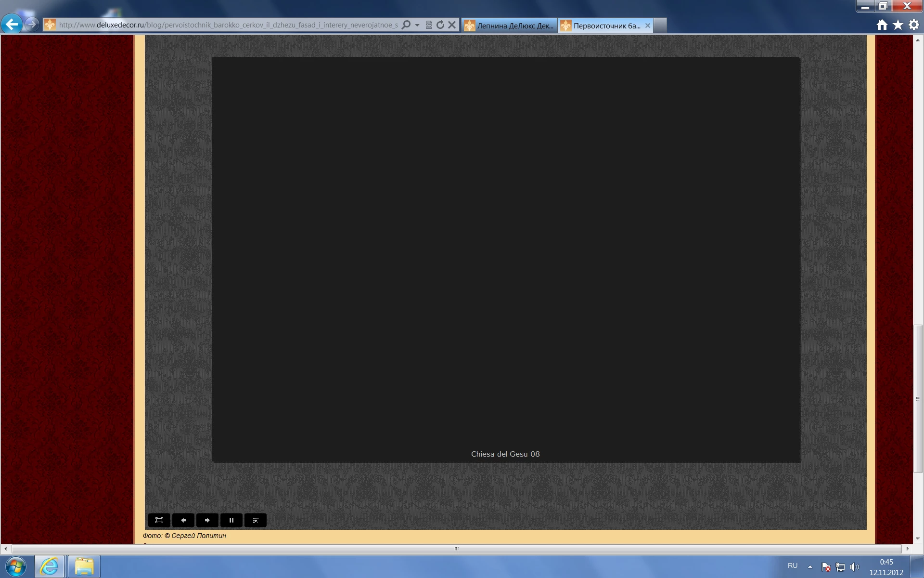Open a new blank tab

[660, 26]
